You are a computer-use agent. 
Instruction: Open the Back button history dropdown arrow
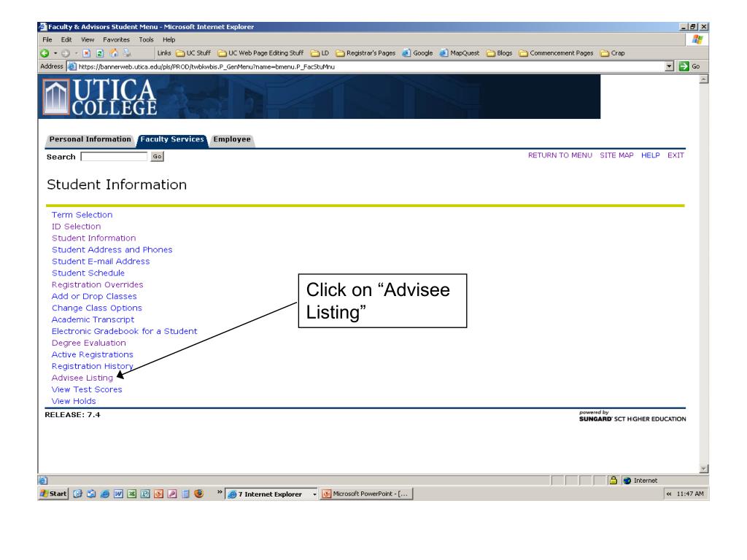coord(55,53)
